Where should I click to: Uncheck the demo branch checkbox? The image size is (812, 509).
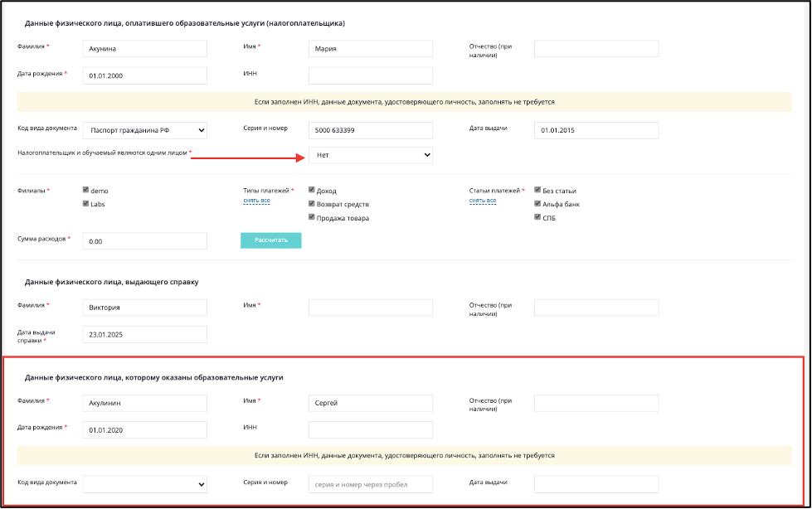click(85, 190)
